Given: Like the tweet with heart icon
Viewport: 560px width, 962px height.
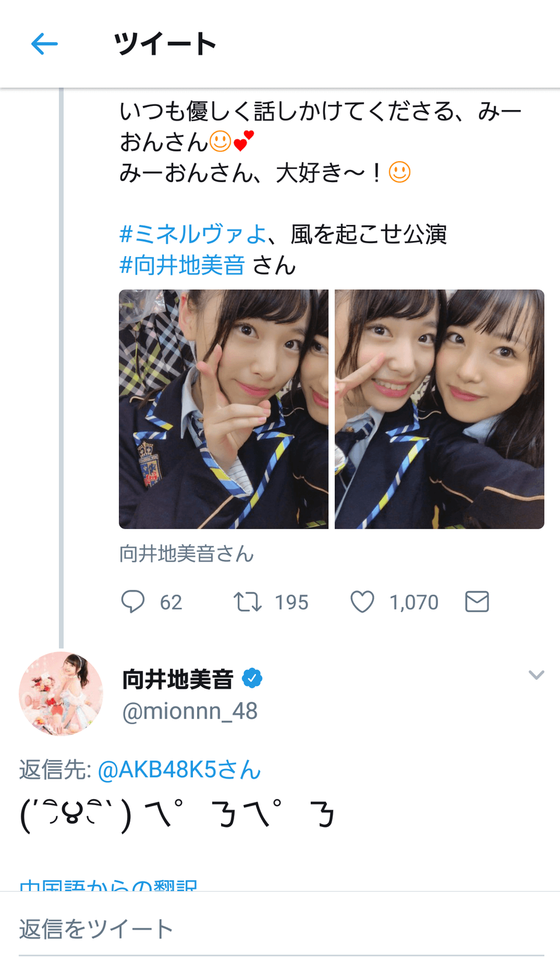Looking at the screenshot, I should [x=362, y=601].
